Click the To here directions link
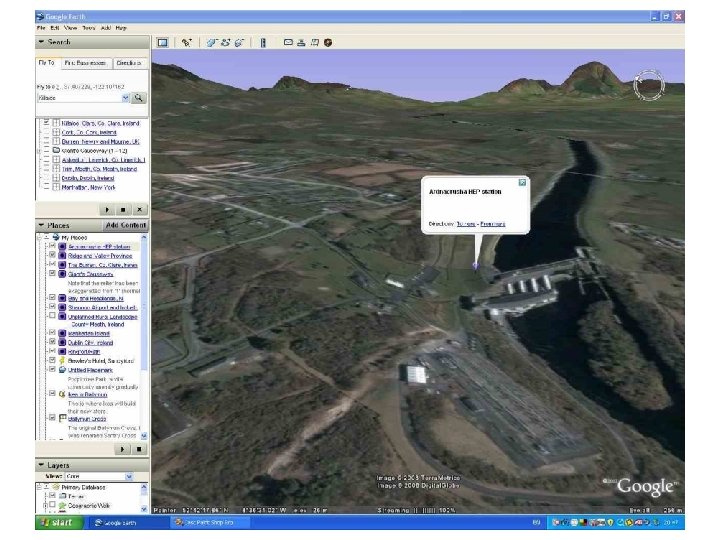This screenshot has height=540, width=720. pos(466,224)
